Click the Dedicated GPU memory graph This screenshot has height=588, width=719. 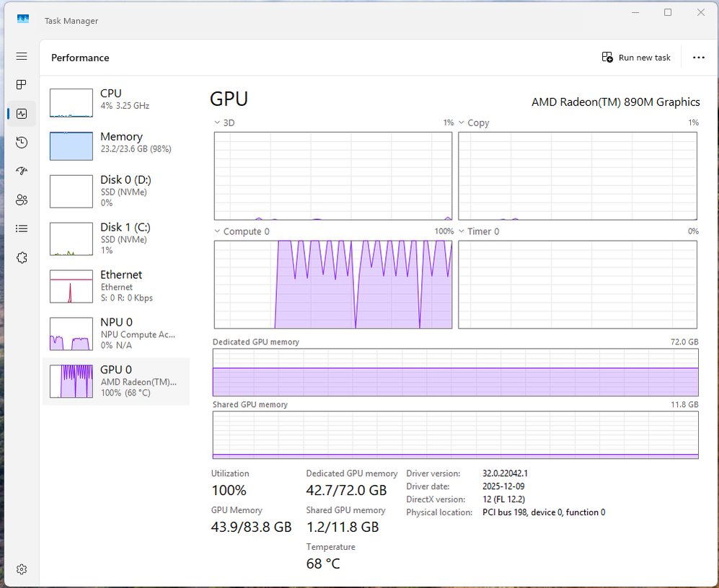(x=455, y=373)
